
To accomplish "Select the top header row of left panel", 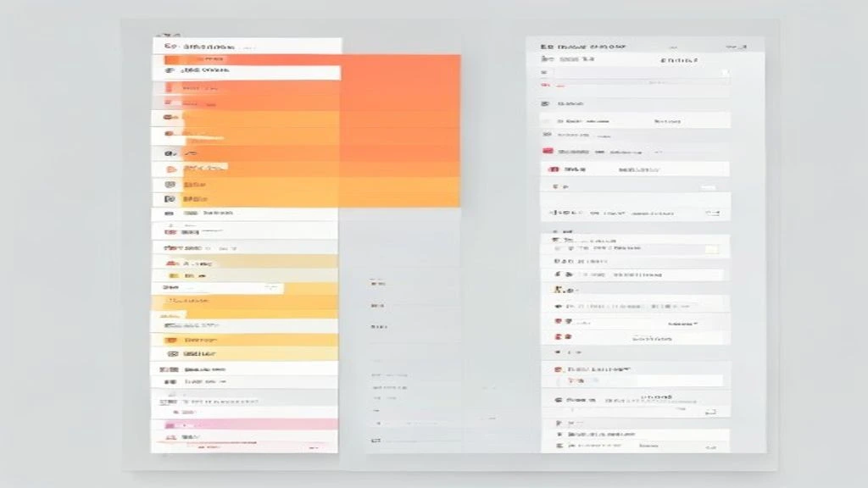I will 247,46.
